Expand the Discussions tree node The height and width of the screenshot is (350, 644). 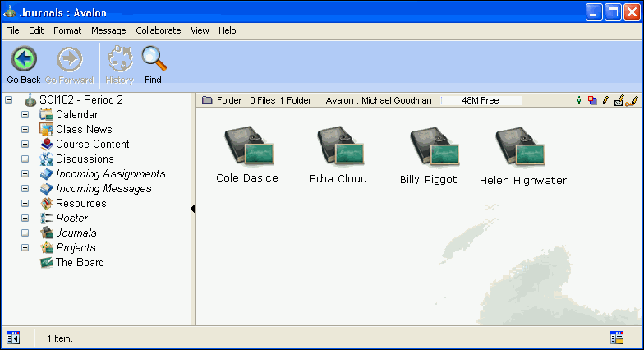pos(25,159)
